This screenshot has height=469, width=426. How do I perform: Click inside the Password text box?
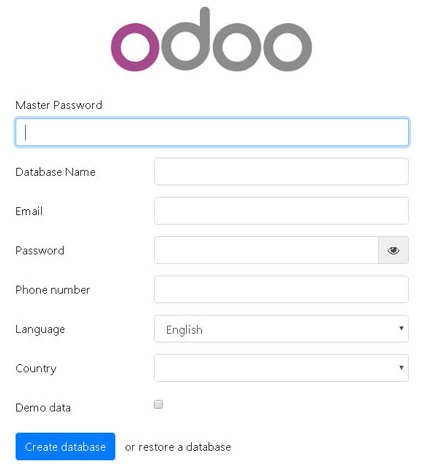pyautogui.click(x=266, y=250)
